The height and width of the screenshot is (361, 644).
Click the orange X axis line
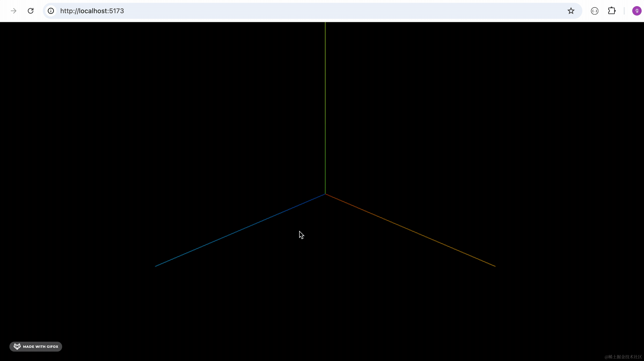coord(410,230)
